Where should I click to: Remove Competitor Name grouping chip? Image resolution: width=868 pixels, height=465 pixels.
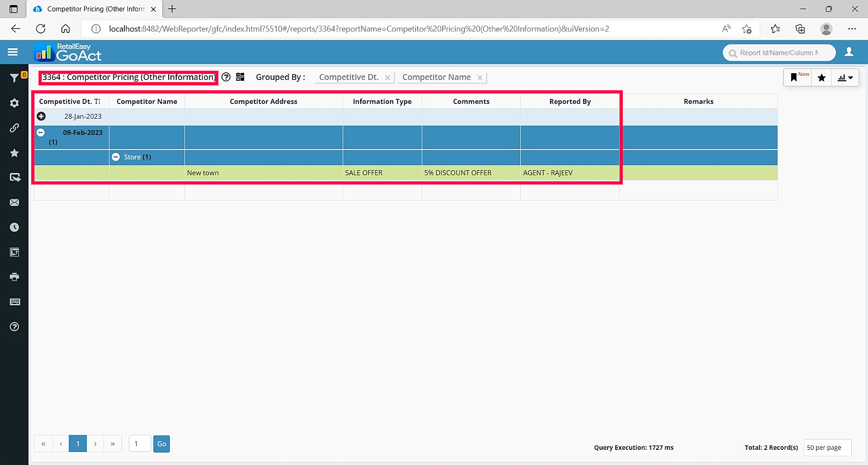480,77
